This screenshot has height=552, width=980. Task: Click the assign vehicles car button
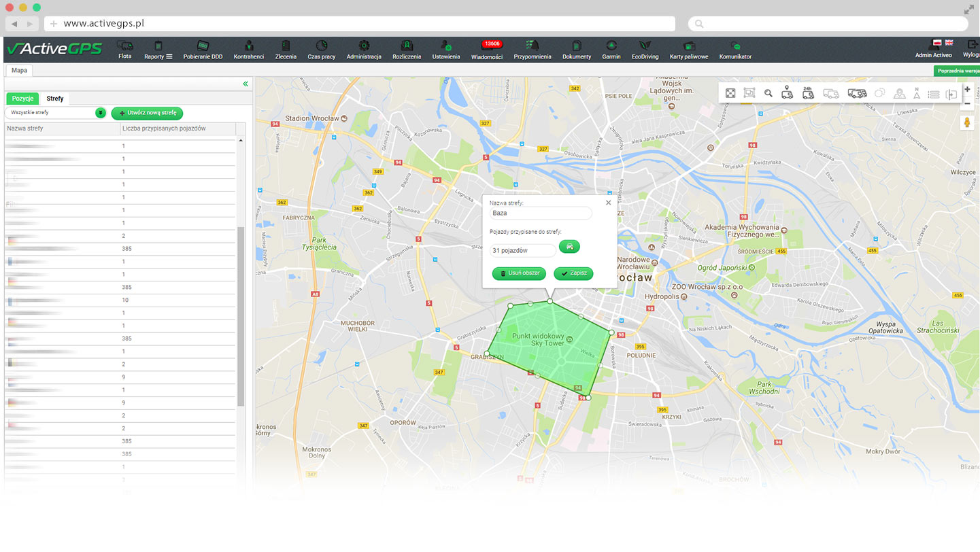pos(569,247)
